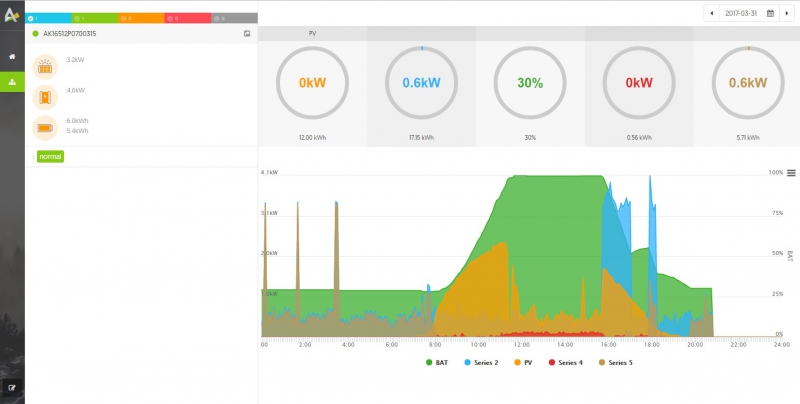
Task: Click the 4.1kW y-axis label
Action: tap(269, 172)
